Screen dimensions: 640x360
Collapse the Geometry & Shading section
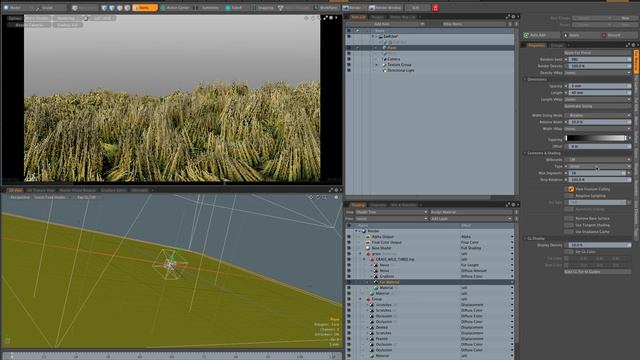[525, 153]
